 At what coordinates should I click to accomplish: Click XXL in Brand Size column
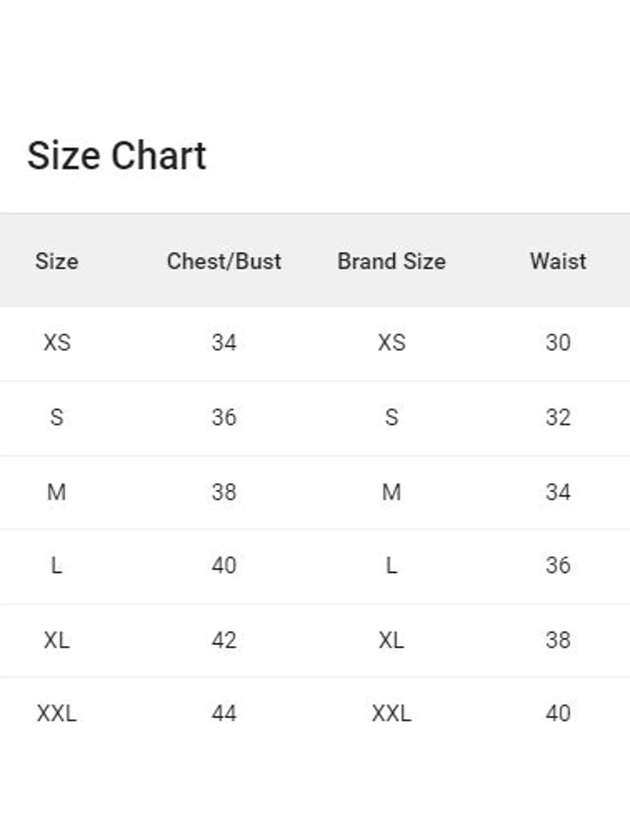coord(391,713)
